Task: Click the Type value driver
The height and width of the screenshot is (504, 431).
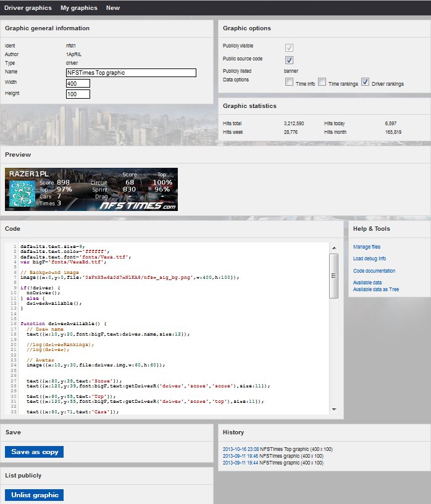Action: click(x=72, y=63)
